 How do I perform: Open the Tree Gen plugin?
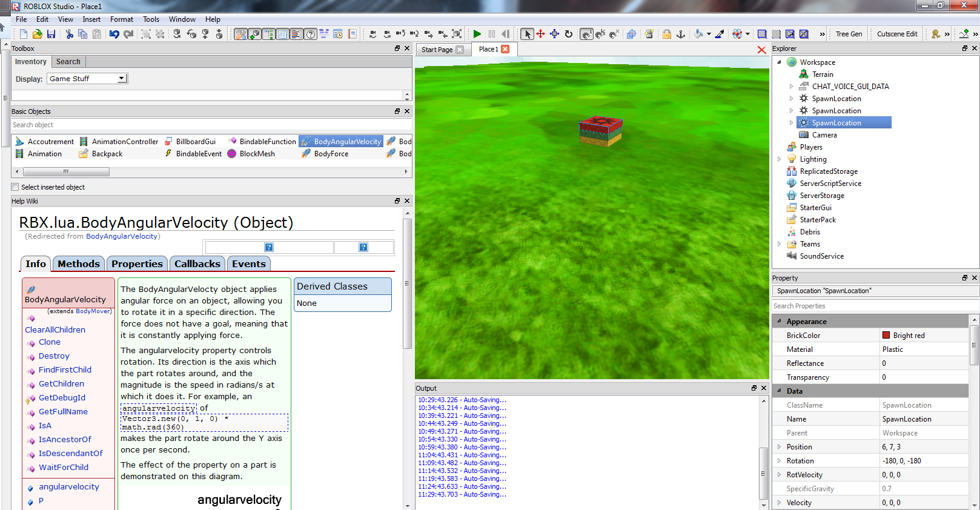(x=849, y=34)
